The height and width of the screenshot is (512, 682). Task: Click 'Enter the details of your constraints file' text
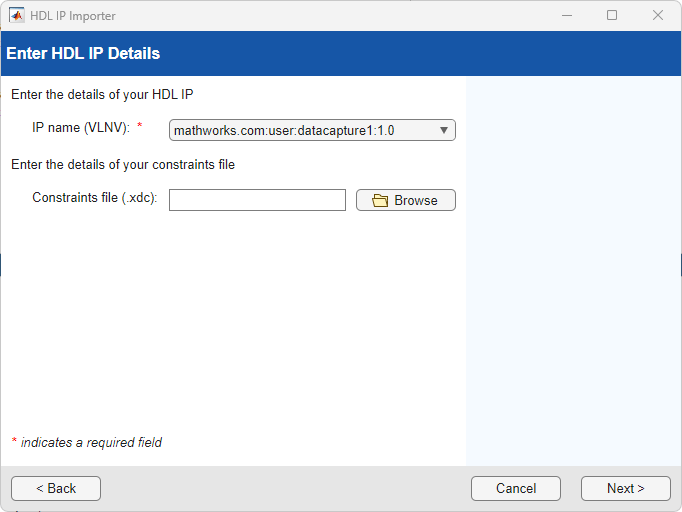click(123, 164)
